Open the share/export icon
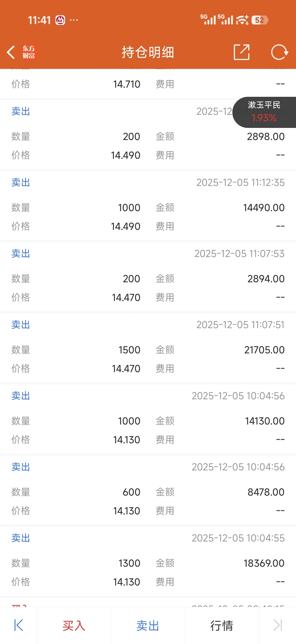296x644 pixels. pyautogui.click(x=241, y=52)
